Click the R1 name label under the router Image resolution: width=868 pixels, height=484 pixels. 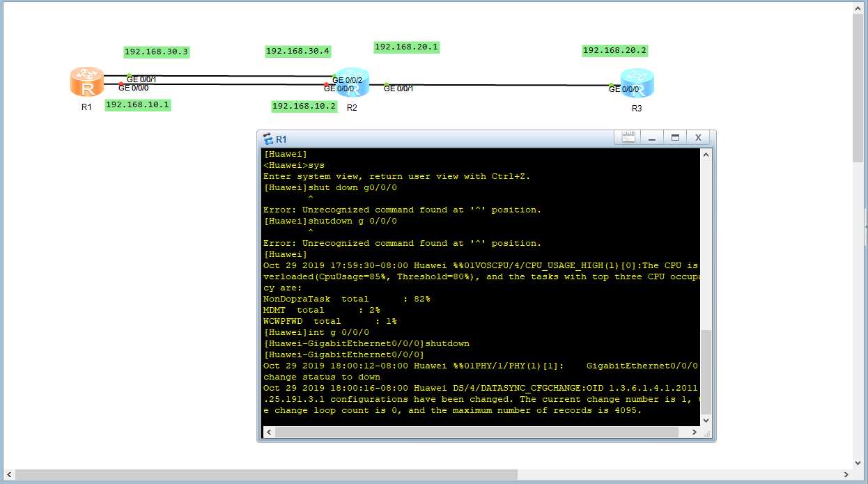(86, 107)
